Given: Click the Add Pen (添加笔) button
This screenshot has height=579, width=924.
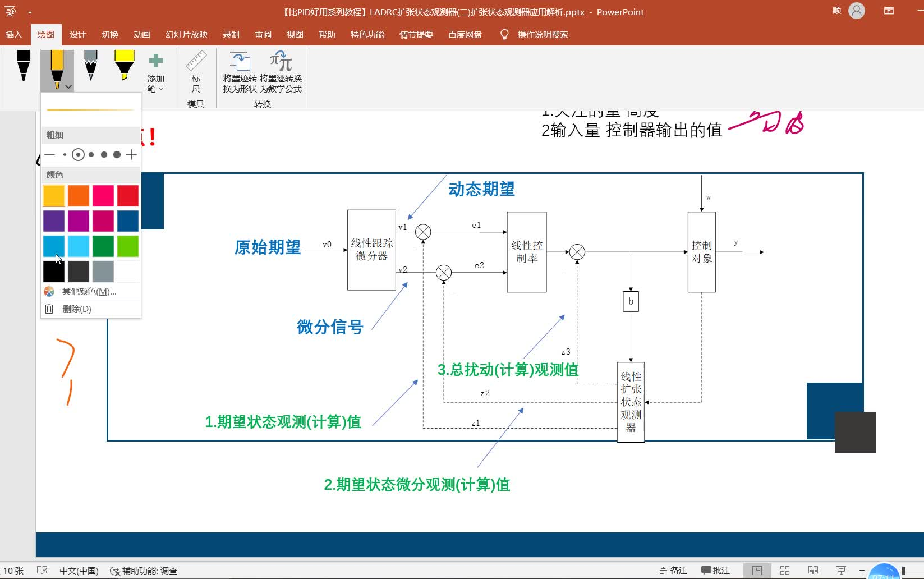Looking at the screenshot, I should [x=155, y=73].
